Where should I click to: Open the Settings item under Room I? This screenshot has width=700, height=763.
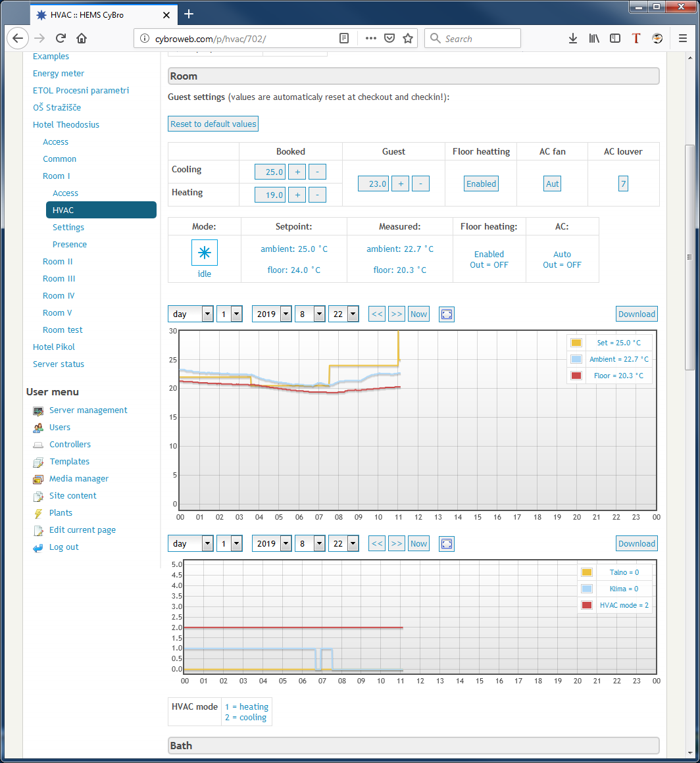pos(68,228)
